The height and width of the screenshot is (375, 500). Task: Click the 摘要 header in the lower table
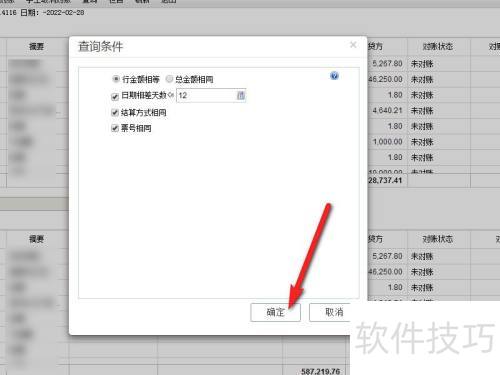coord(37,239)
